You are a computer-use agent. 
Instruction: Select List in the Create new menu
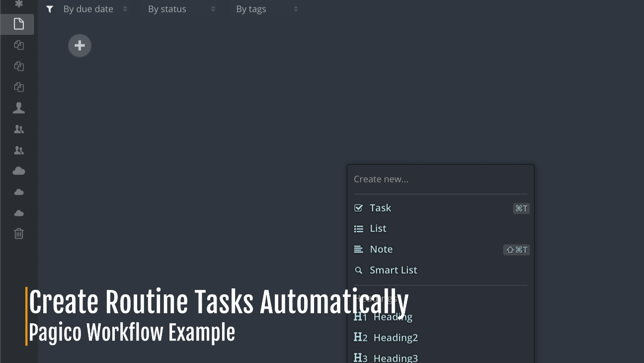[x=441, y=229]
